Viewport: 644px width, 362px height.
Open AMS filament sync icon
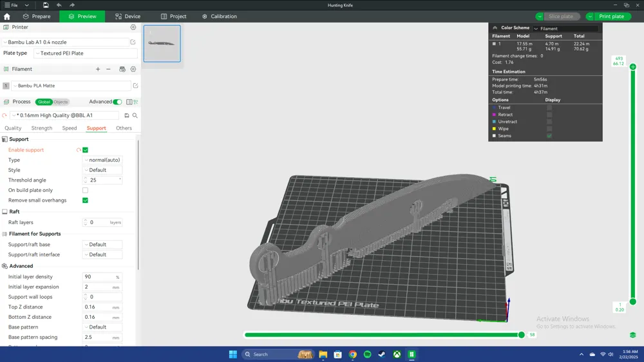[122, 69]
